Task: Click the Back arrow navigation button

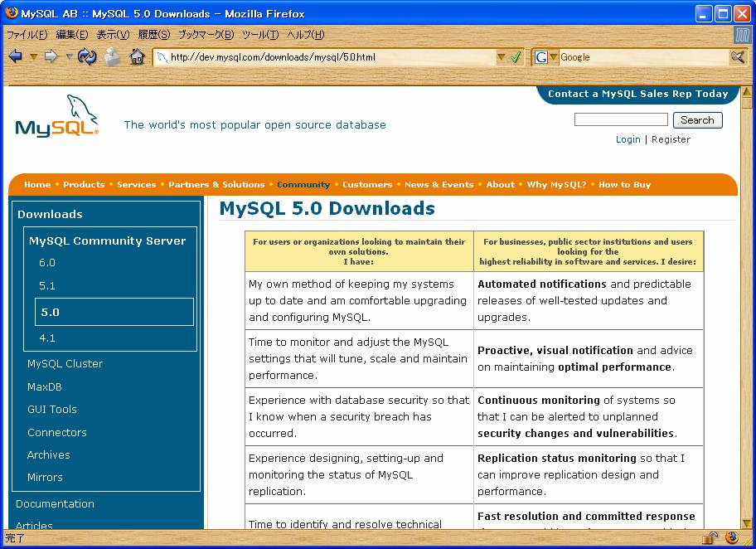Action: 15,57
